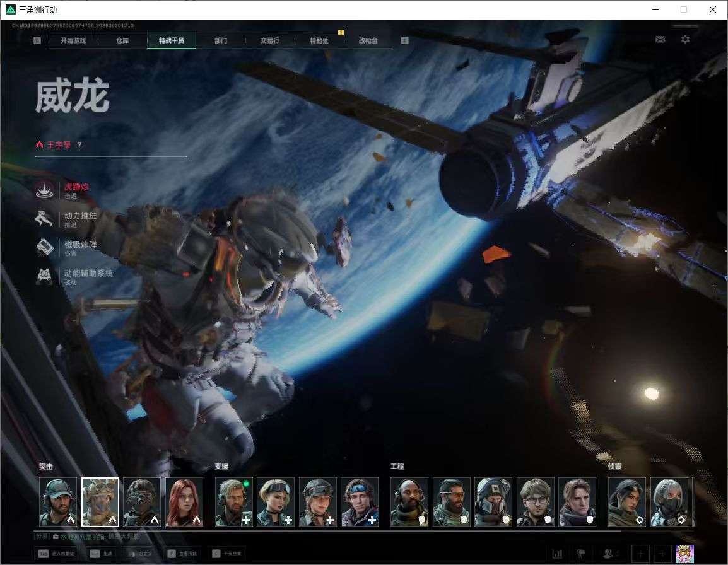Click the 支援 class label
Screen dimensions: 728x565
[221, 466]
